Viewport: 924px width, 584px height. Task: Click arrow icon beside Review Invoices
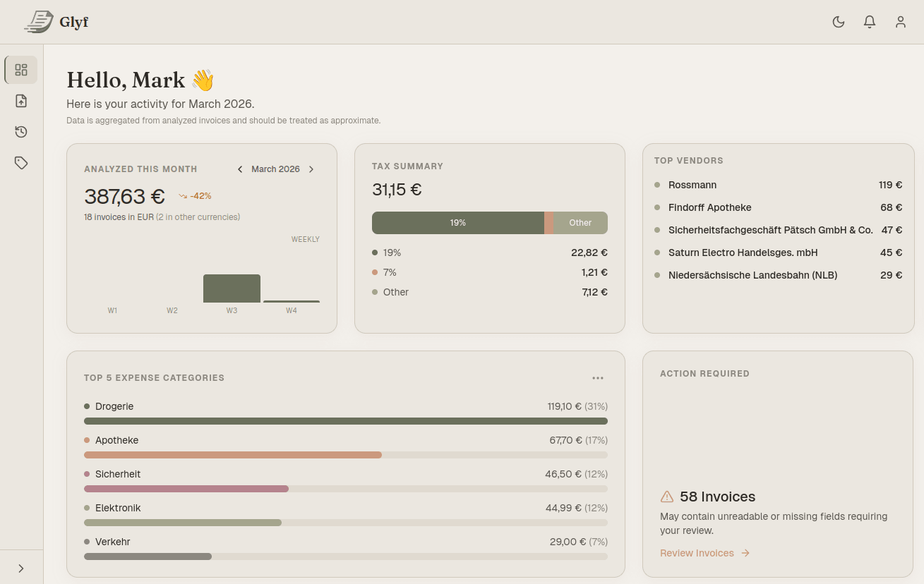coord(745,553)
